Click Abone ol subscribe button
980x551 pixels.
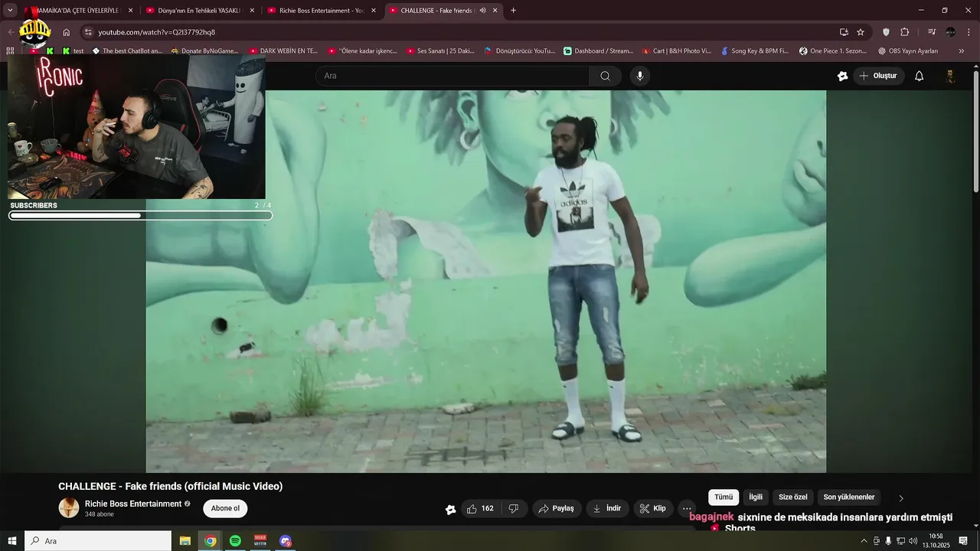(x=225, y=508)
